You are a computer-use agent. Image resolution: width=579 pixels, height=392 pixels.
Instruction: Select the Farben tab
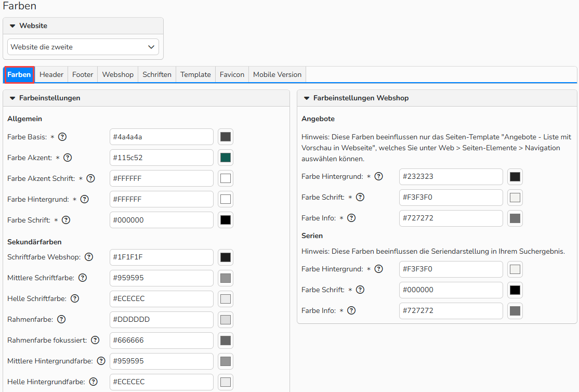point(19,75)
